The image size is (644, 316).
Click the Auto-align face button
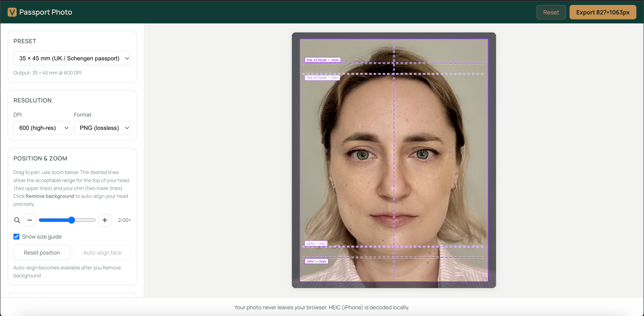[x=102, y=253]
